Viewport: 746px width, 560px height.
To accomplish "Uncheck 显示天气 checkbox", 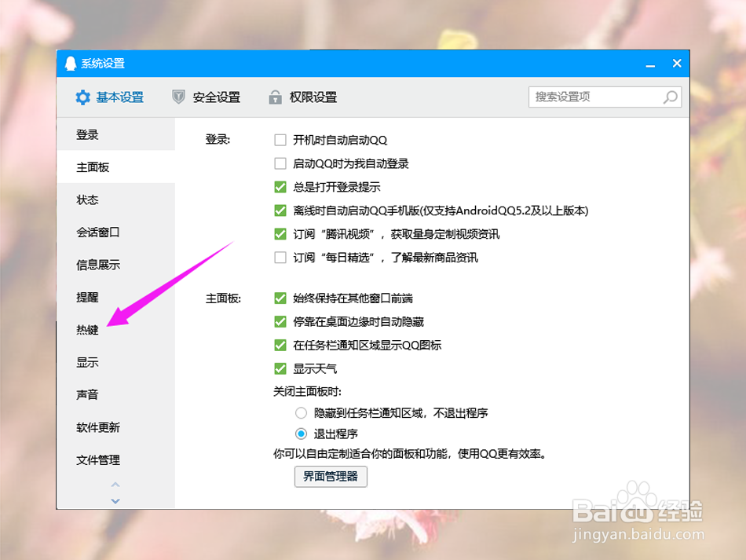I will [280, 368].
